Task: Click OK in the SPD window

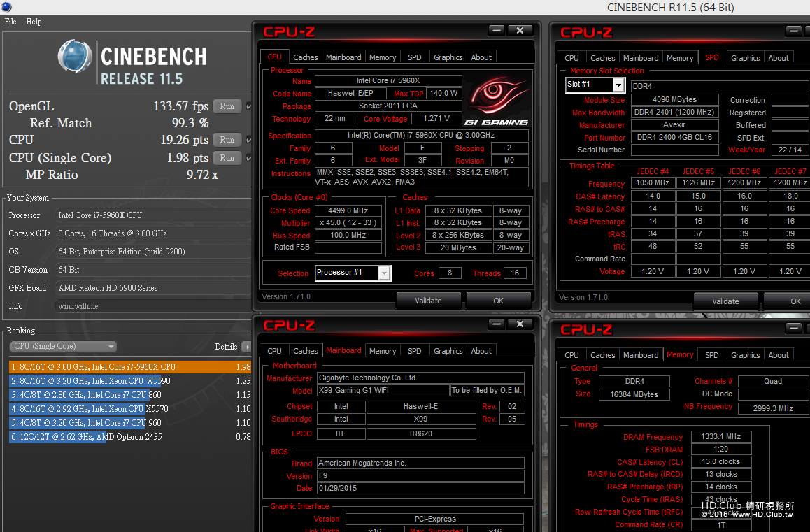Action: point(788,301)
